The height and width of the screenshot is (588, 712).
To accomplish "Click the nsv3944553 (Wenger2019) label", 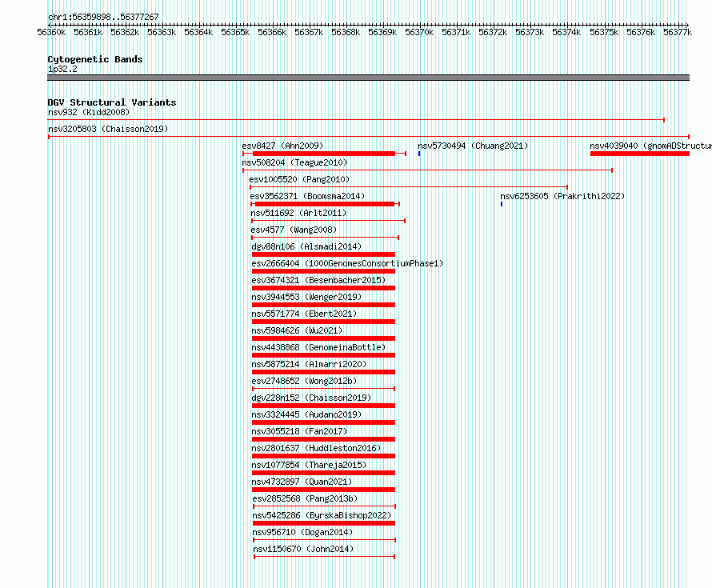I will click(x=306, y=297).
